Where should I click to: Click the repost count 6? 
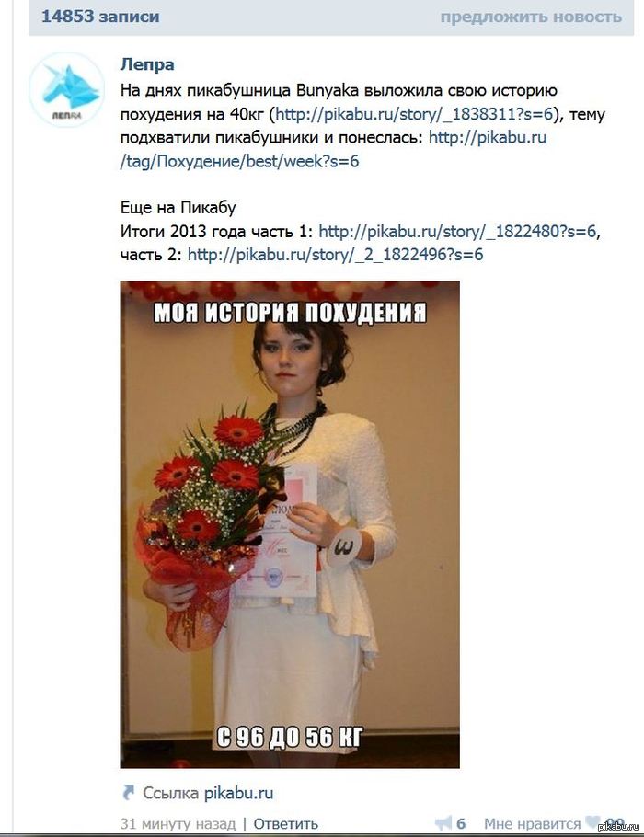(x=461, y=823)
